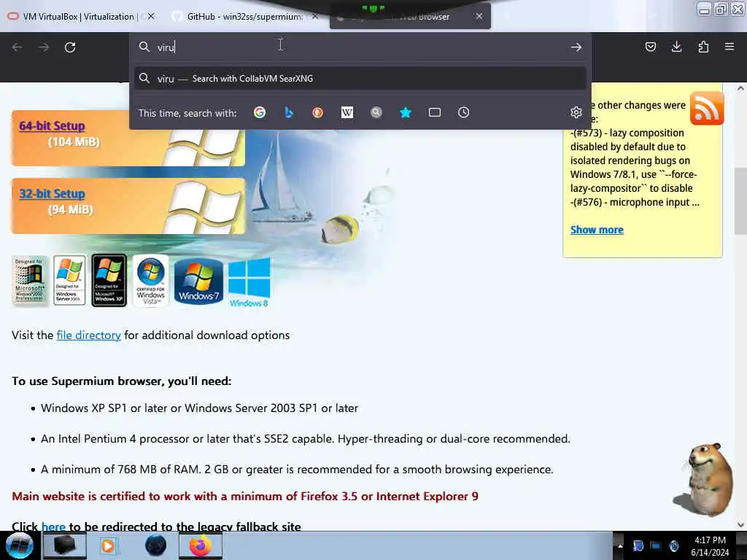Open the clock showing 4:17 PM
This screenshot has width=747, height=560.
(710, 546)
